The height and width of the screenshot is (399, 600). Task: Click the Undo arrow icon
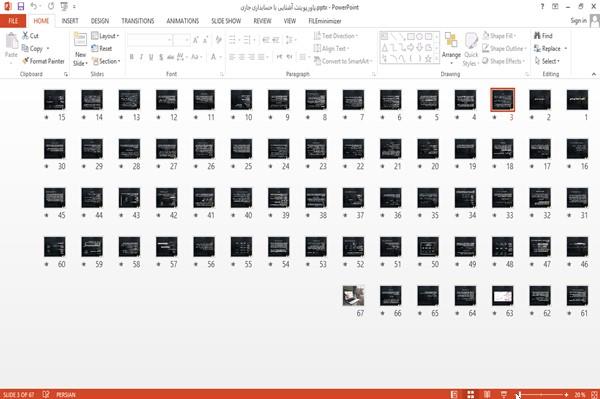tap(34, 6)
